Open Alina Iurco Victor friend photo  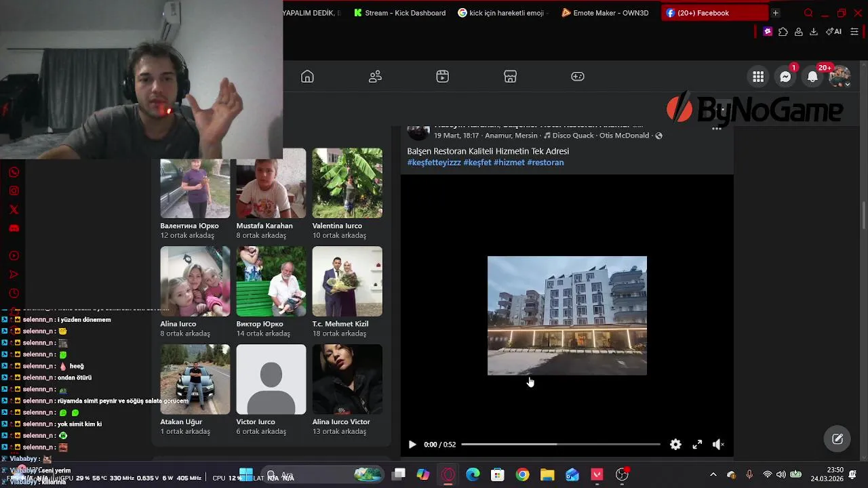pyautogui.click(x=347, y=380)
